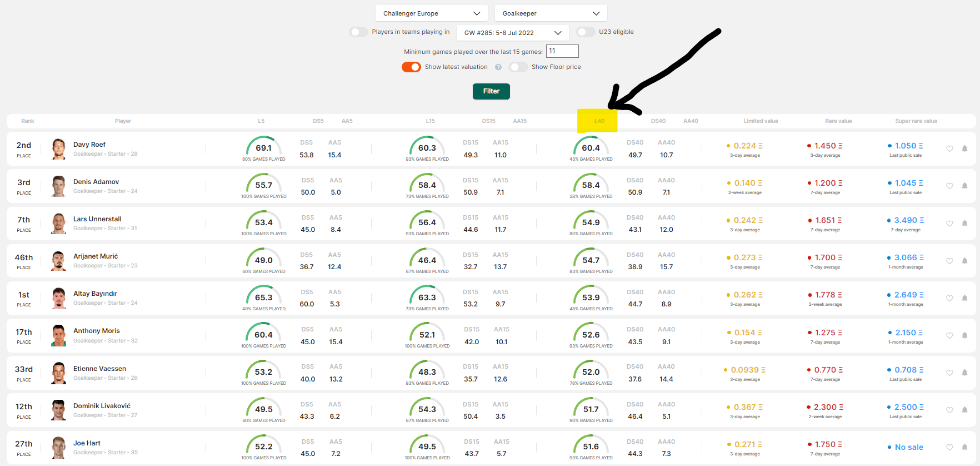Open Joe Hart's player page
The height and width of the screenshot is (466, 980).
point(87,443)
